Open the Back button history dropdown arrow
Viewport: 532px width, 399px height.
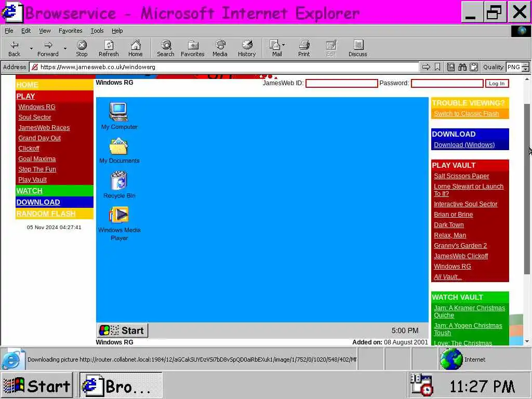(x=31, y=48)
